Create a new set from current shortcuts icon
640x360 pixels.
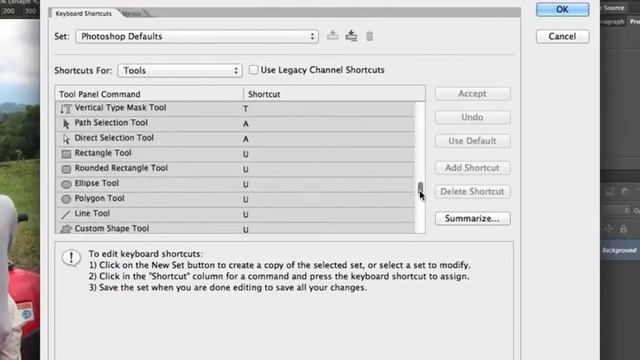[351, 36]
